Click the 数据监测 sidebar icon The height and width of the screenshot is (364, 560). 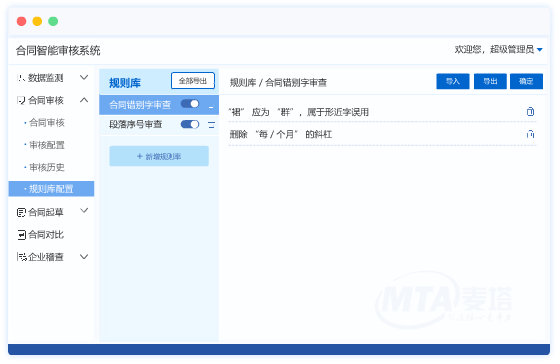click(x=21, y=78)
